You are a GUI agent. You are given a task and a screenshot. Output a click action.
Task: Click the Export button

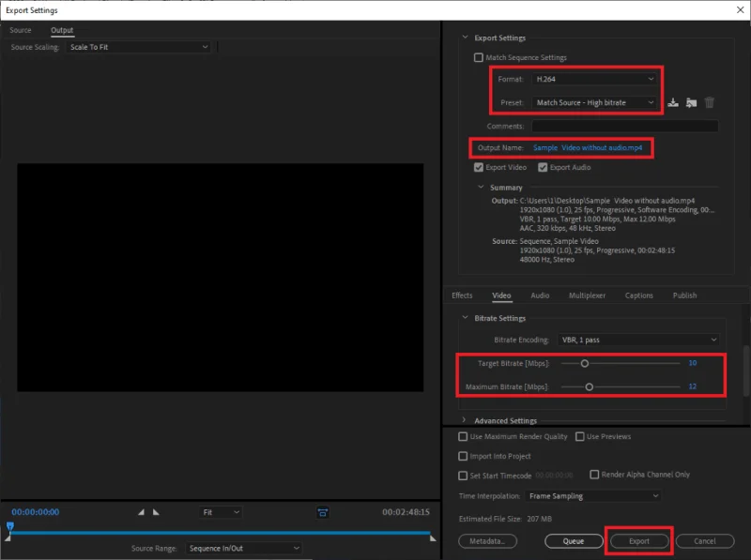(x=639, y=541)
